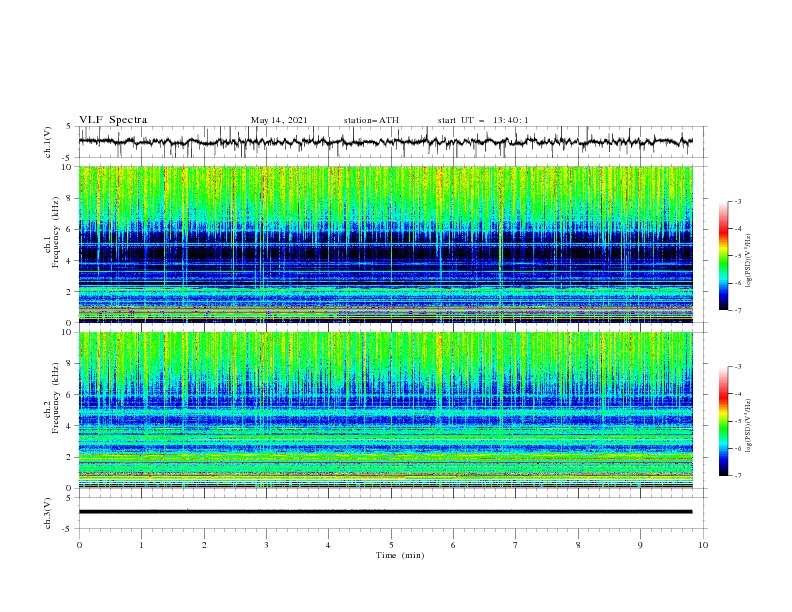Click the date 'May 14, 2021'
Screen dimensions: 792x612
tap(279, 120)
